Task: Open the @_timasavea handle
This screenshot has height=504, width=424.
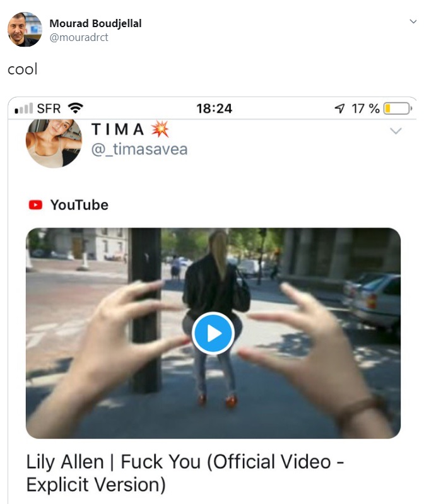Action: (x=139, y=149)
